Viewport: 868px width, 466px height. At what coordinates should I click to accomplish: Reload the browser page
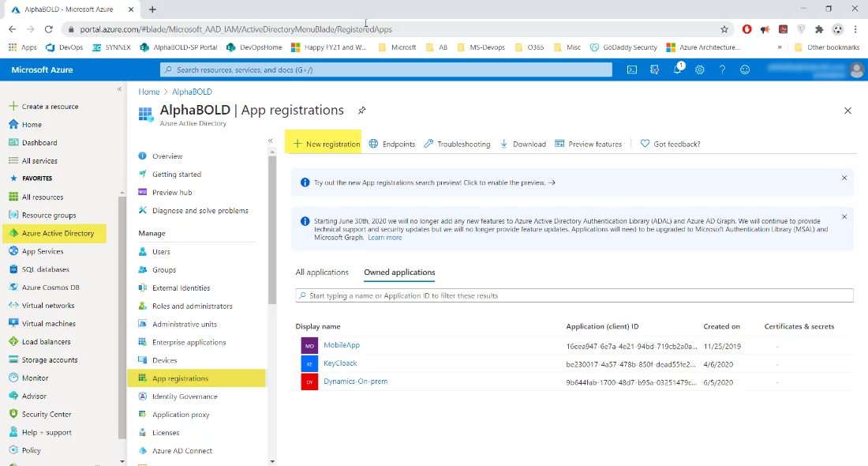(x=49, y=29)
